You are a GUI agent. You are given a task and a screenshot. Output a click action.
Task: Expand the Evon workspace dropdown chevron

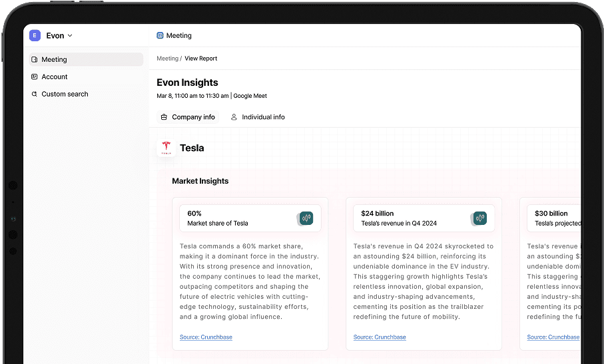(x=70, y=35)
